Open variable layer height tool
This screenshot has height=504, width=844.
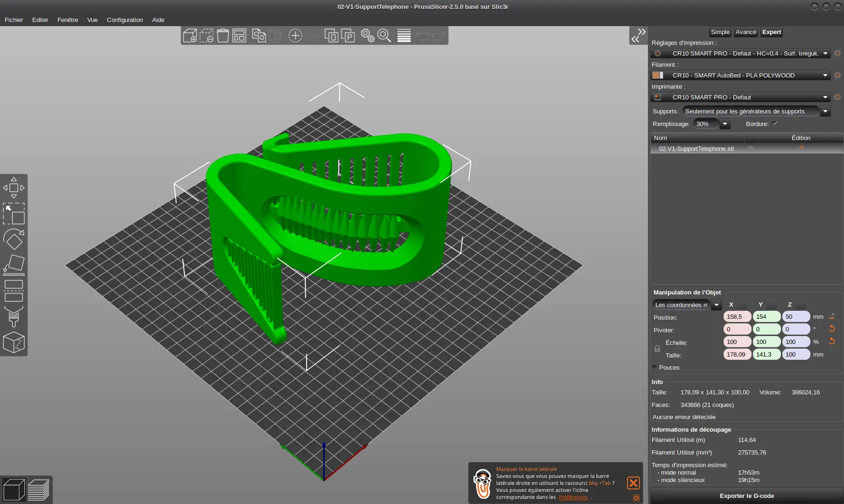pyautogui.click(x=404, y=35)
